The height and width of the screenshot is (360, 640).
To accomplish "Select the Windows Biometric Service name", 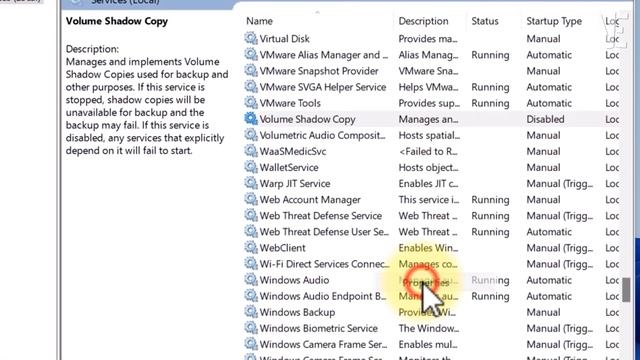I will pyautogui.click(x=319, y=329).
